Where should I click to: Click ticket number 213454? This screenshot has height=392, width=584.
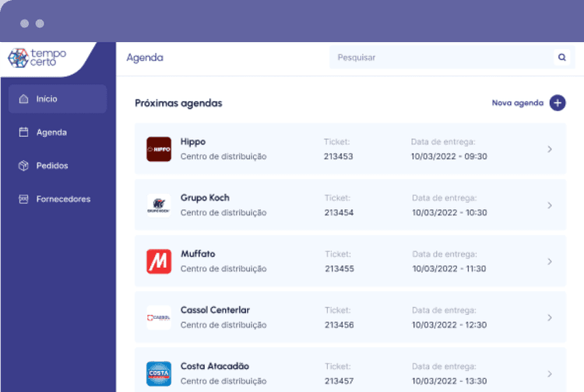pos(339,213)
